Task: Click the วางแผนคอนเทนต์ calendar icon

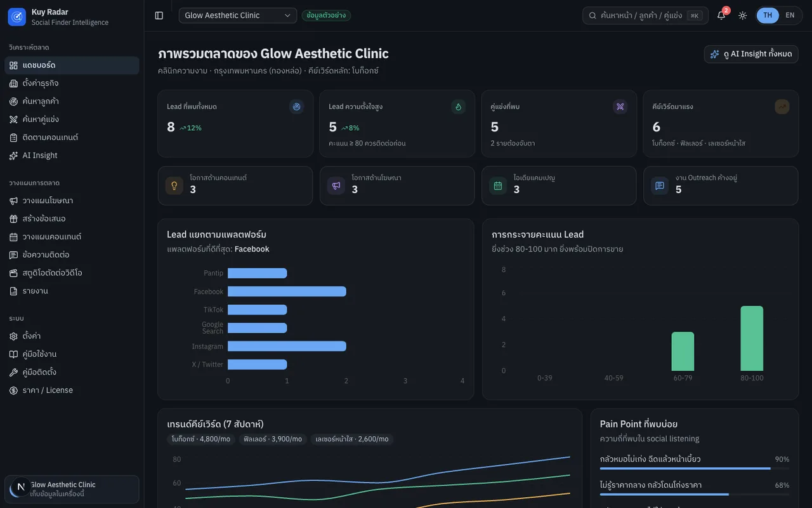Action: coord(14,237)
